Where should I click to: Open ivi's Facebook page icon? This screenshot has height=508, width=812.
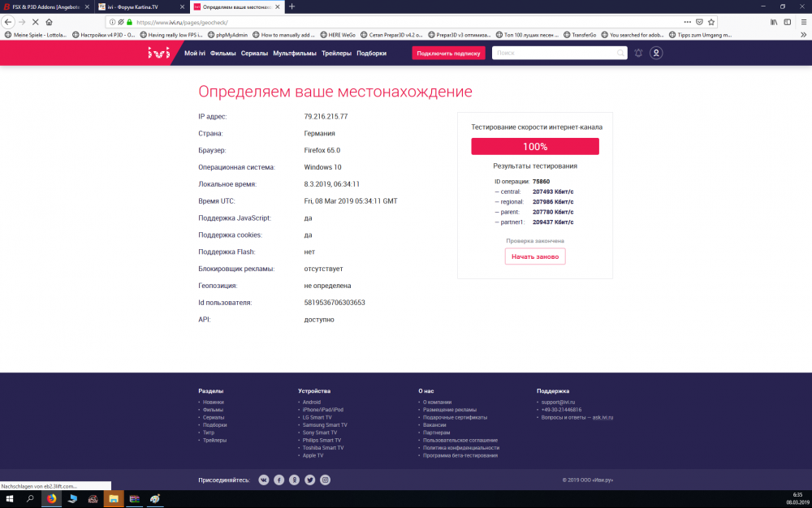279,480
